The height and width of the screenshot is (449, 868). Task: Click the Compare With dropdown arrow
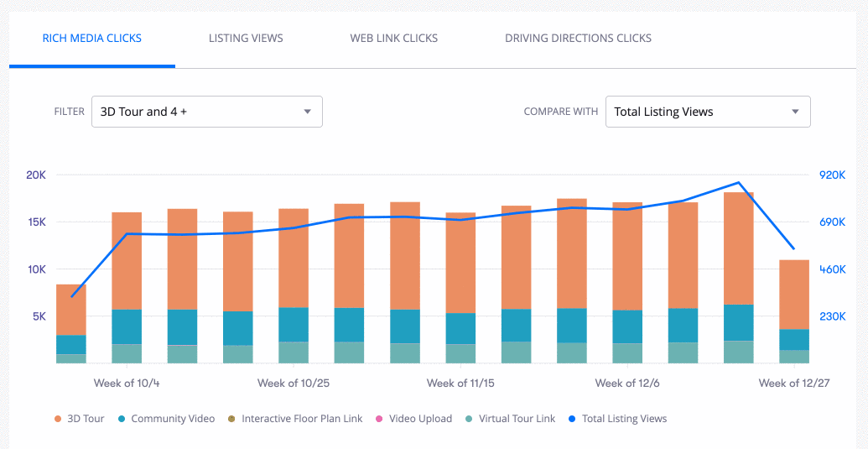tap(795, 112)
